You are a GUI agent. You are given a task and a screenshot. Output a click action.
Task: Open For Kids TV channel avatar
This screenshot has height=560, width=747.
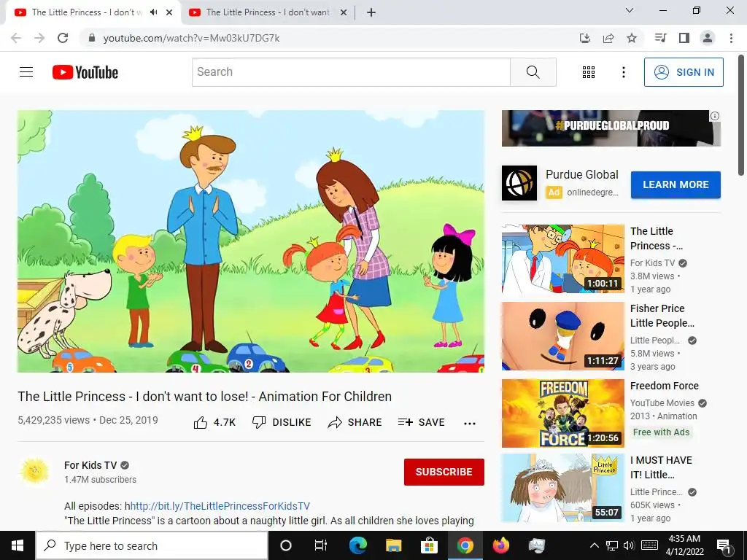point(35,472)
